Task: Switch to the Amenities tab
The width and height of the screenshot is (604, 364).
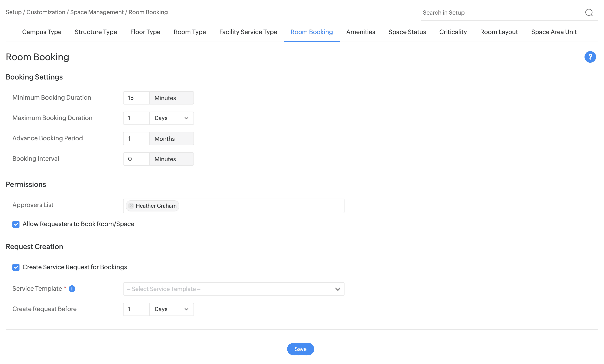Action: pyautogui.click(x=360, y=32)
